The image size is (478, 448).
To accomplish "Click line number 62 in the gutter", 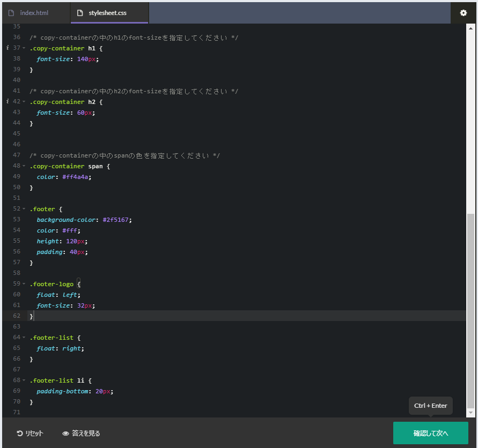I will click(x=17, y=316).
